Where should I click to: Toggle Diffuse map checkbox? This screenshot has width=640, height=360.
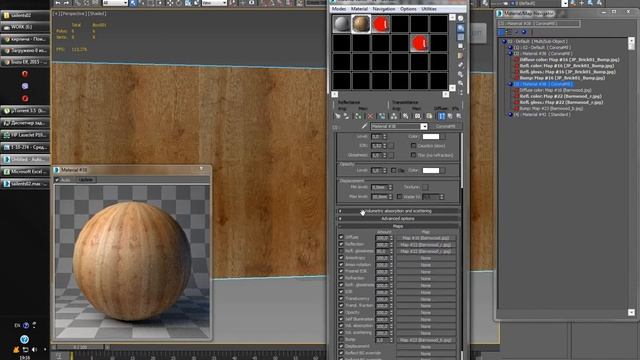(341, 237)
